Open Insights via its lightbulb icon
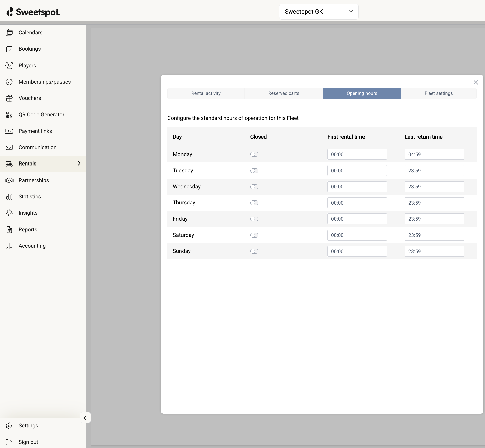 pos(9,213)
